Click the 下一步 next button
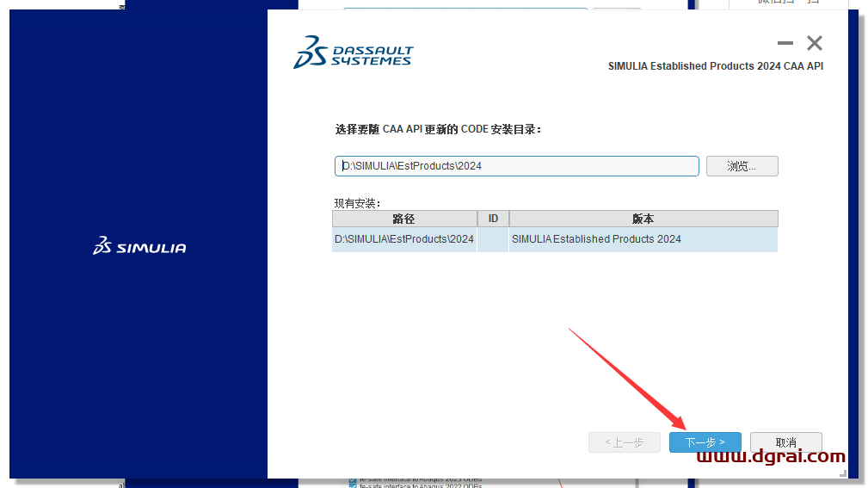Screen dimensions: 868x488 705,442
